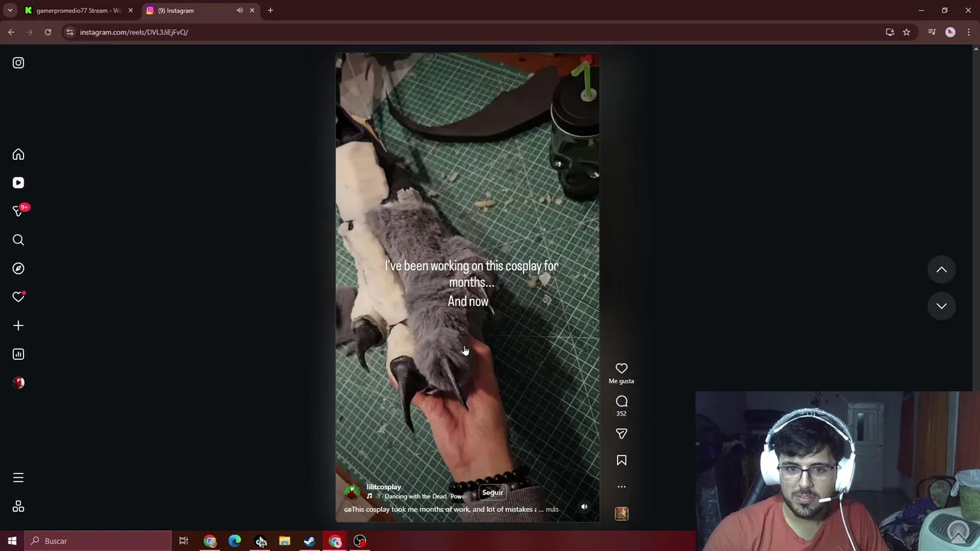
Task: Close the Instagram tab
Action: tap(252, 11)
